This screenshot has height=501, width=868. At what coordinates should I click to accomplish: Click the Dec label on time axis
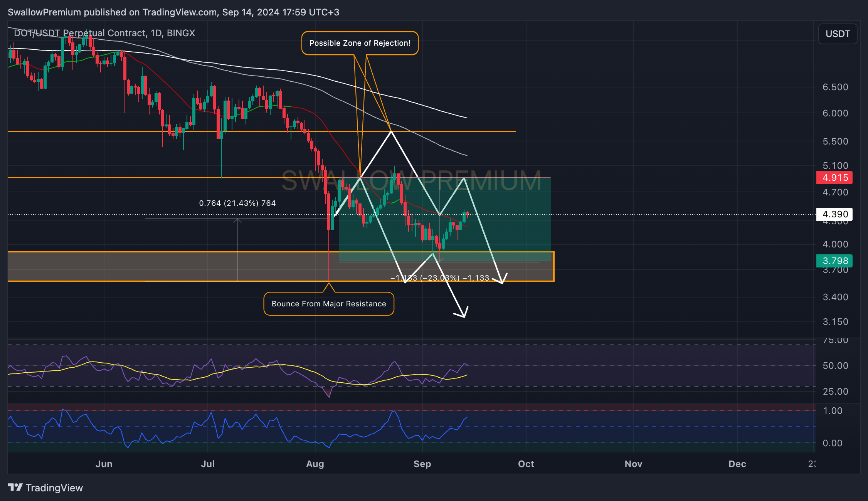click(737, 464)
